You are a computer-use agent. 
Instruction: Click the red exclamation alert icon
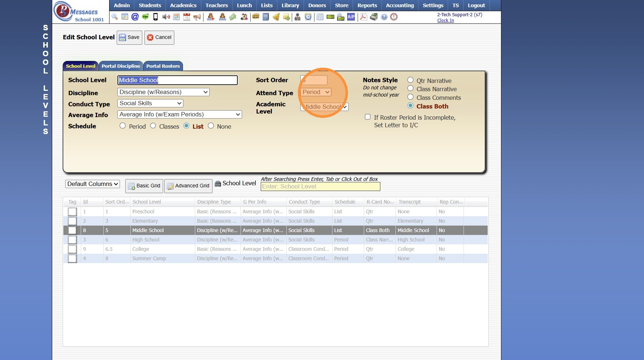coord(394,17)
